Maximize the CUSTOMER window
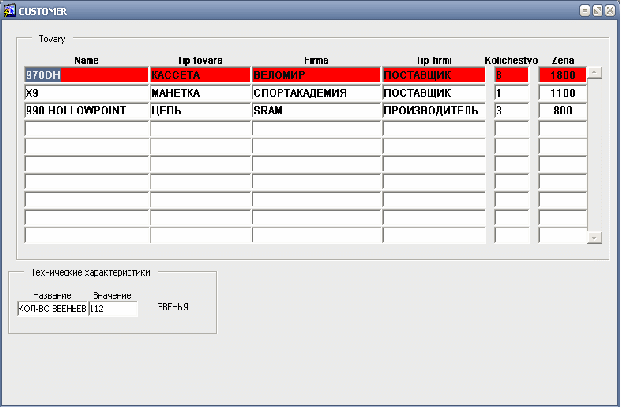 click(x=597, y=11)
